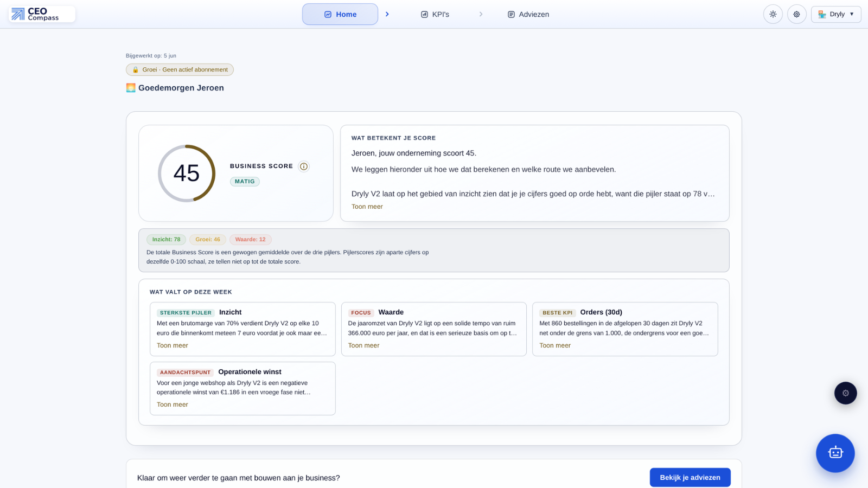The image size is (868, 488).
Task: Open settings gear in top bar
Action: 797,14
